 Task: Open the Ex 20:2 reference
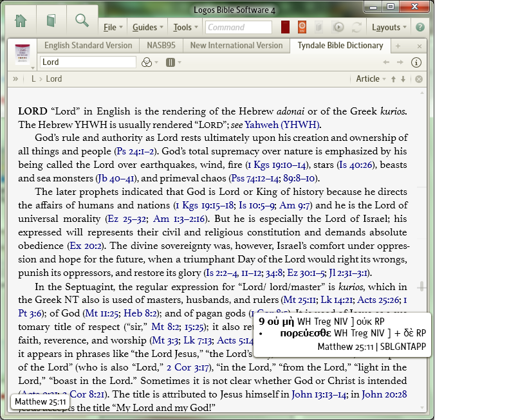tap(86, 246)
